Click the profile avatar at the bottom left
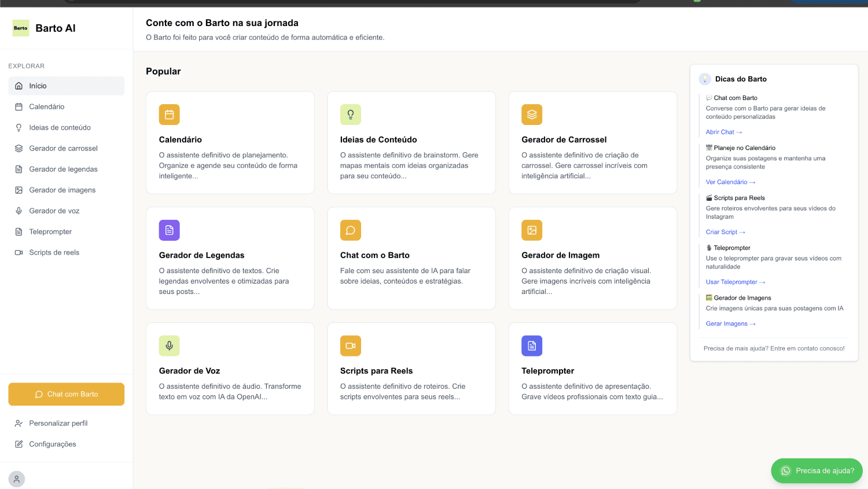The height and width of the screenshot is (489, 868). (x=16, y=479)
